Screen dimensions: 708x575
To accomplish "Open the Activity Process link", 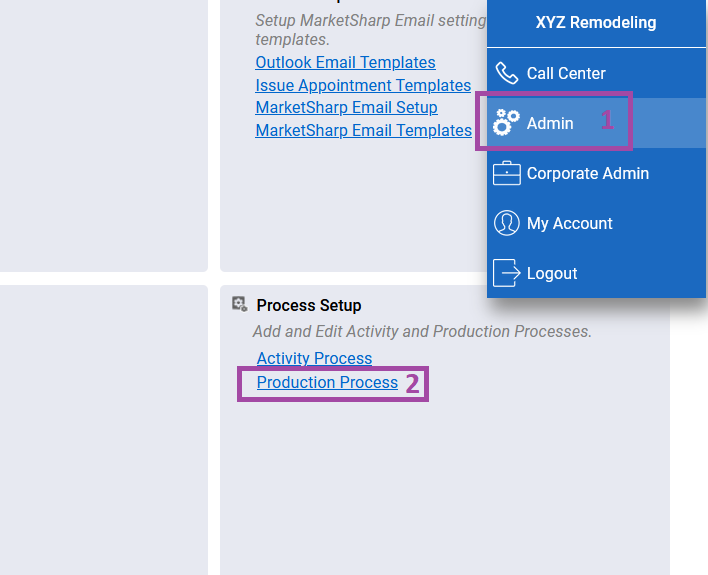I will (x=314, y=358).
